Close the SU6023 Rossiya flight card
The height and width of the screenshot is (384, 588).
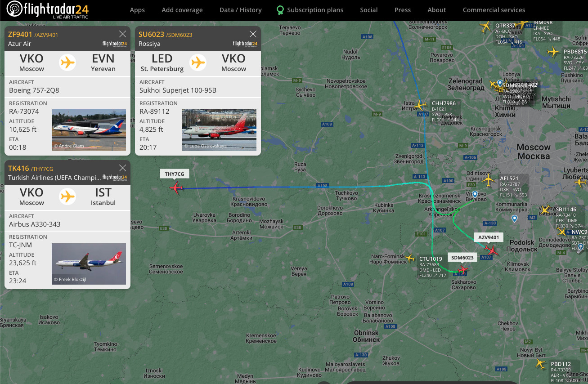(x=253, y=34)
